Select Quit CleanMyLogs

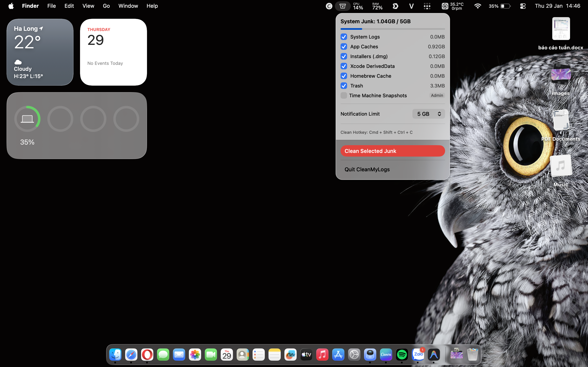(367, 169)
